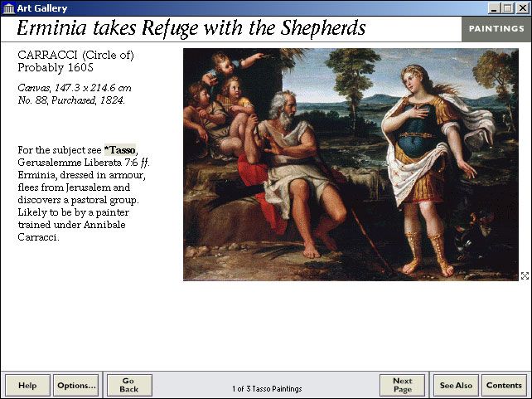Maximize the Art Gallery window
The image size is (532, 399).
[508, 8]
